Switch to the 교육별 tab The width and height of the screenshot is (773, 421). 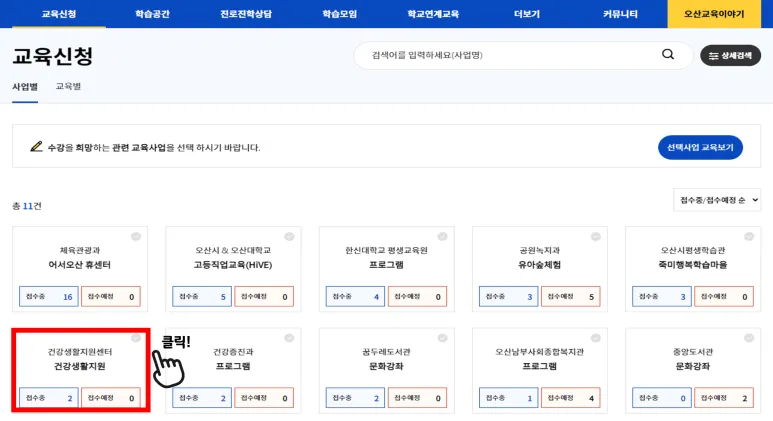click(x=68, y=87)
